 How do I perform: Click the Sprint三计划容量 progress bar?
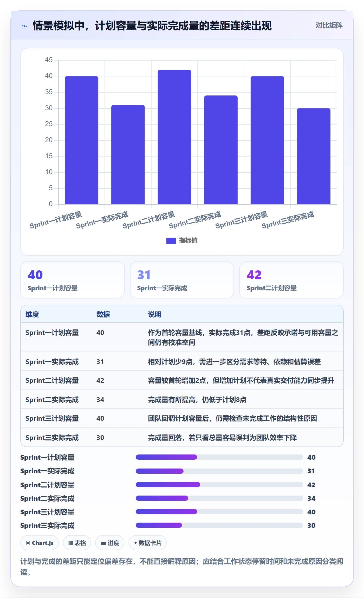(x=219, y=512)
